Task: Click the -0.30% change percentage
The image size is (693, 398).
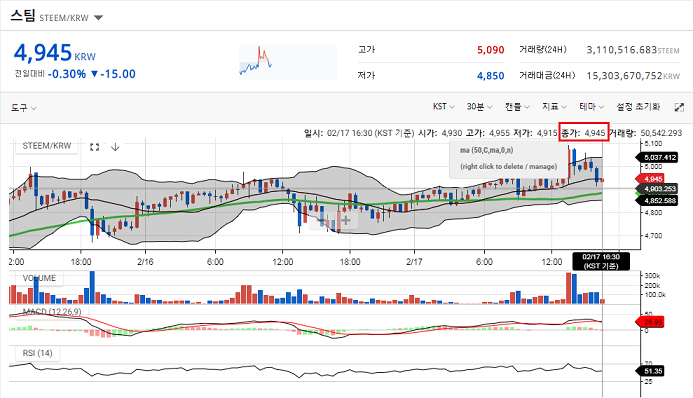Action: pyautogui.click(x=67, y=74)
